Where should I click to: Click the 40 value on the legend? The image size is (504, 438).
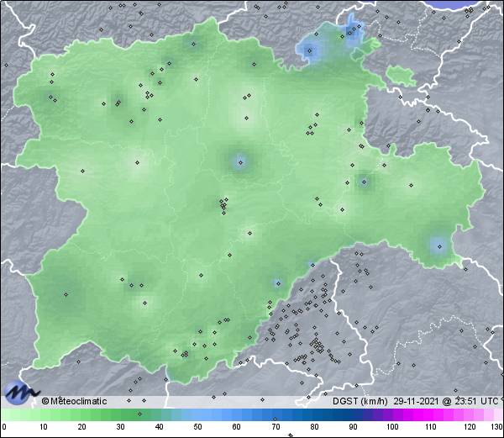pos(160,427)
